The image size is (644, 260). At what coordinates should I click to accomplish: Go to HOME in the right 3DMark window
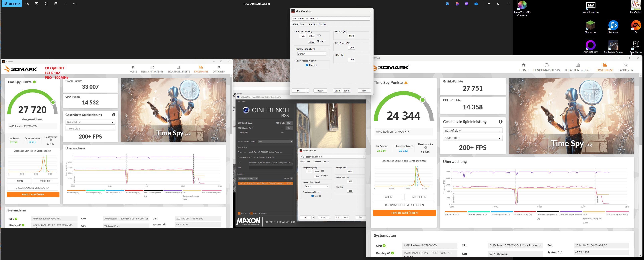coord(524,67)
